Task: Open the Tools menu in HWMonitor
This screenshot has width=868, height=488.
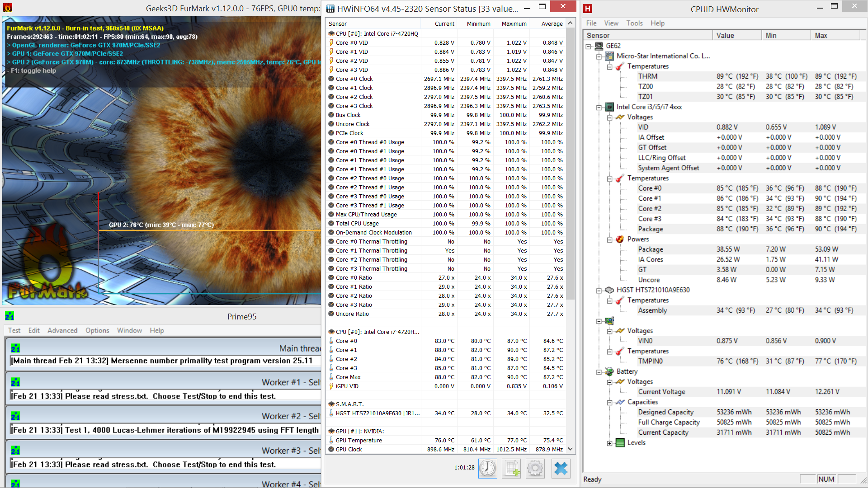Action: [x=634, y=23]
